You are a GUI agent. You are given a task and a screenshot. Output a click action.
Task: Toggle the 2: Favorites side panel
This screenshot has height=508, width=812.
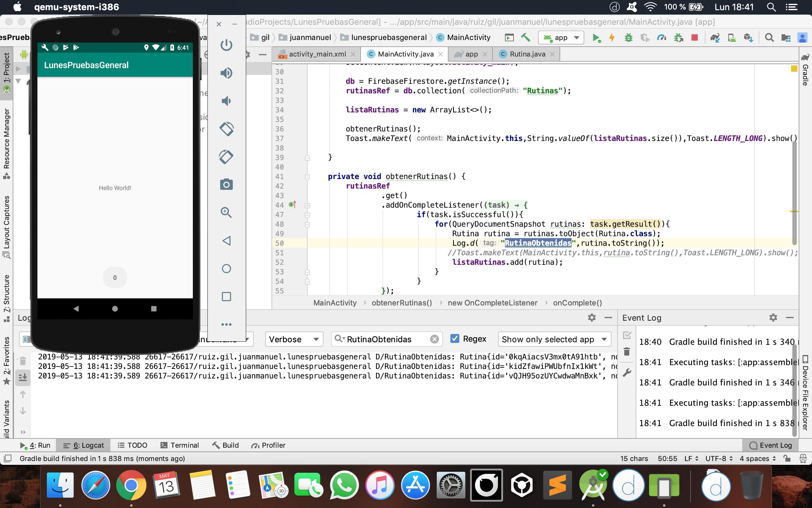6,360
